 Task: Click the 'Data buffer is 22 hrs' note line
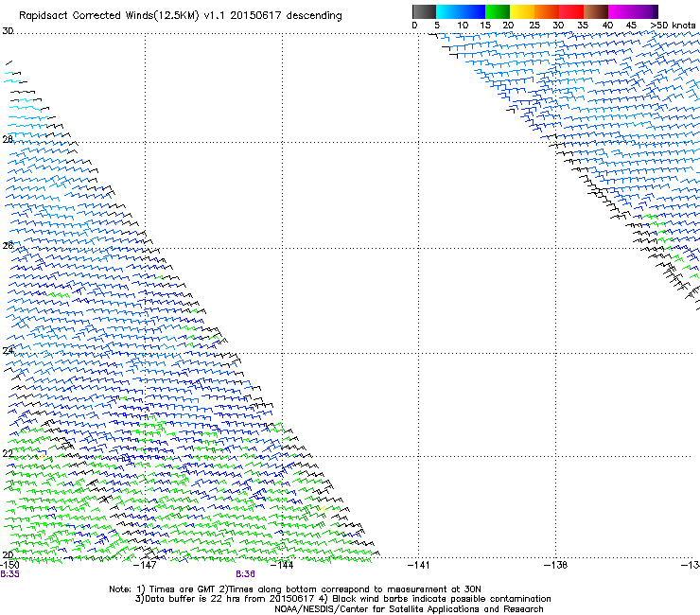pos(342,599)
